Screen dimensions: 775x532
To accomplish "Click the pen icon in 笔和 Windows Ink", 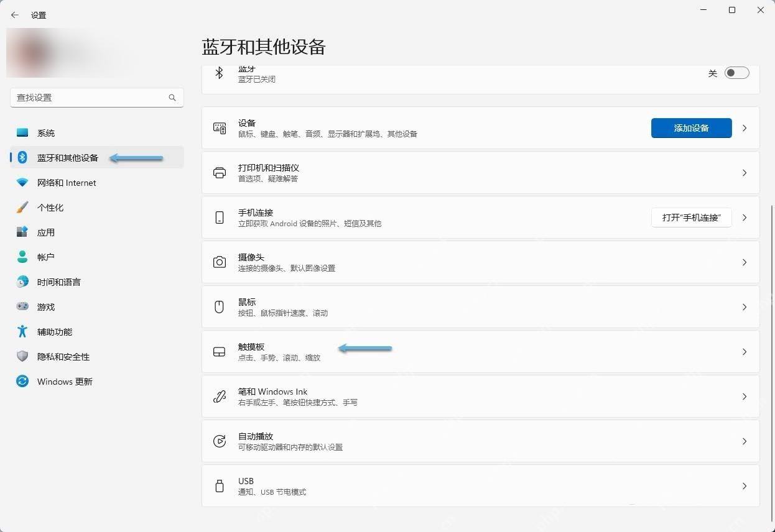I will tap(220, 397).
